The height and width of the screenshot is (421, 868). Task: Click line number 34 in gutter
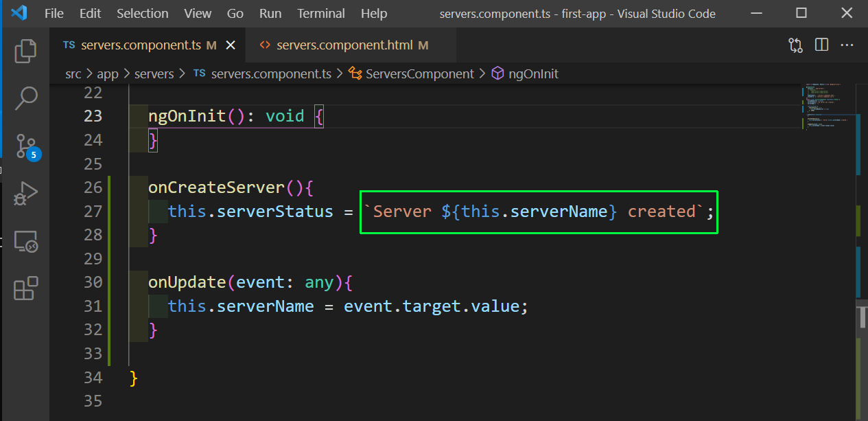tap(93, 377)
